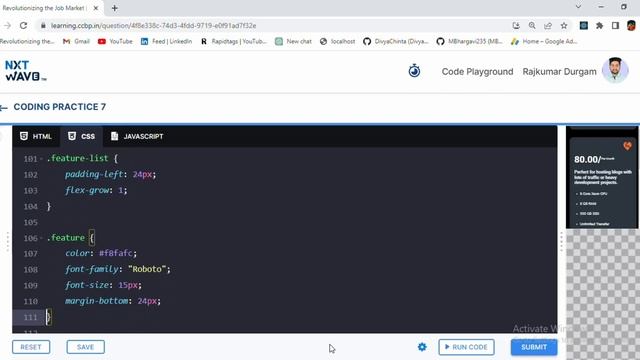Click the #f8fafc color value

[x=116, y=253]
